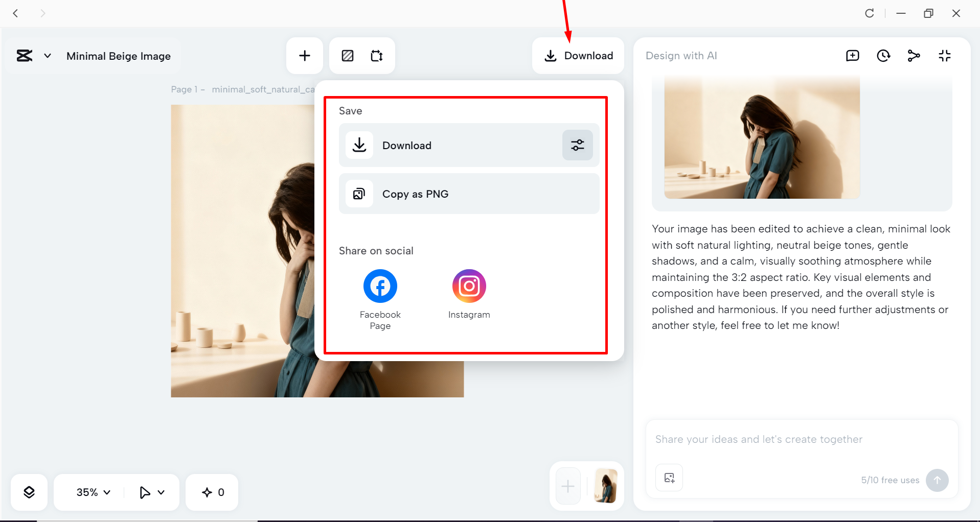
Task: Click the CapCut logo menu icon
Action: point(25,56)
